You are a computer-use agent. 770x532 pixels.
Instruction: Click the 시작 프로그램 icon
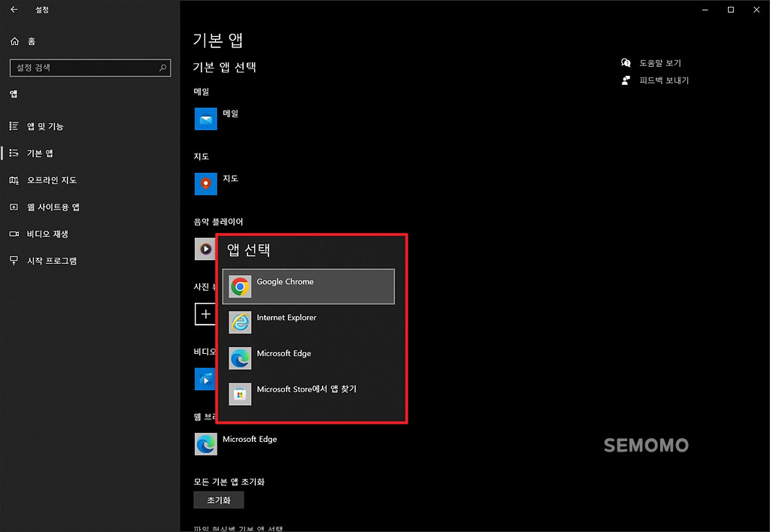pos(14,261)
